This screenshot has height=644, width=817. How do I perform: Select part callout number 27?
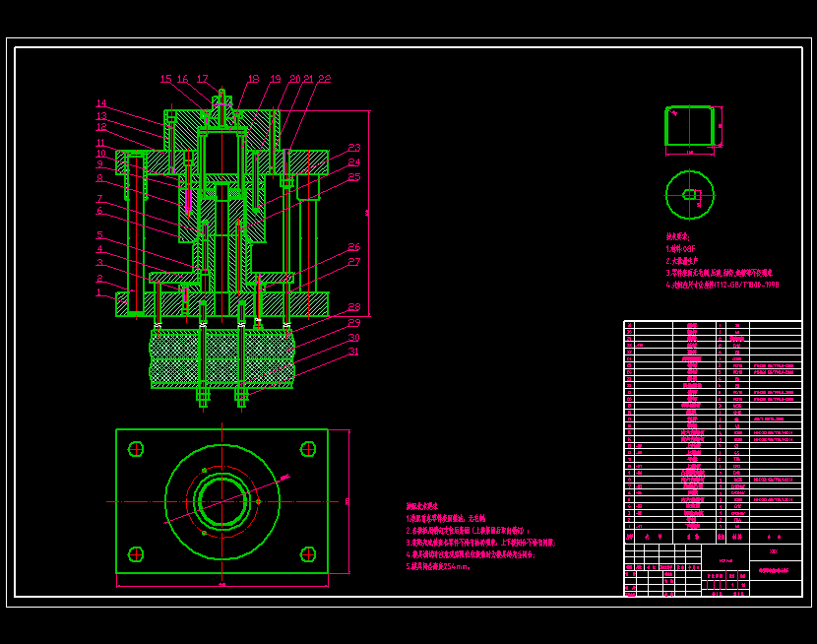354,262
